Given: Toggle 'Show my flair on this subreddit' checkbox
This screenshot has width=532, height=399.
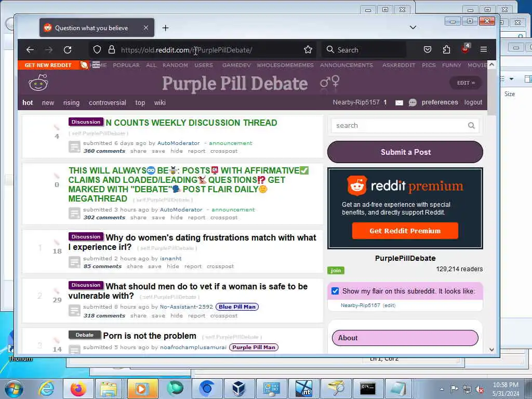Looking at the screenshot, I should pyautogui.click(x=335, y=291).
